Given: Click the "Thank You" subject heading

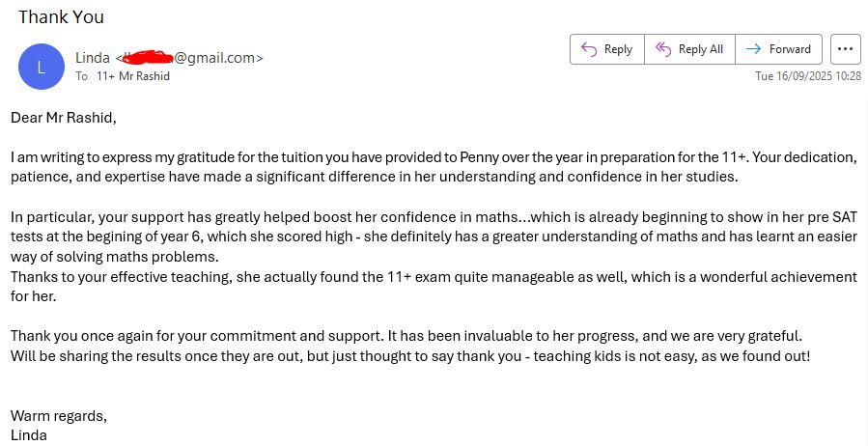Looking at the screenshot, I should tap(61, 17).
